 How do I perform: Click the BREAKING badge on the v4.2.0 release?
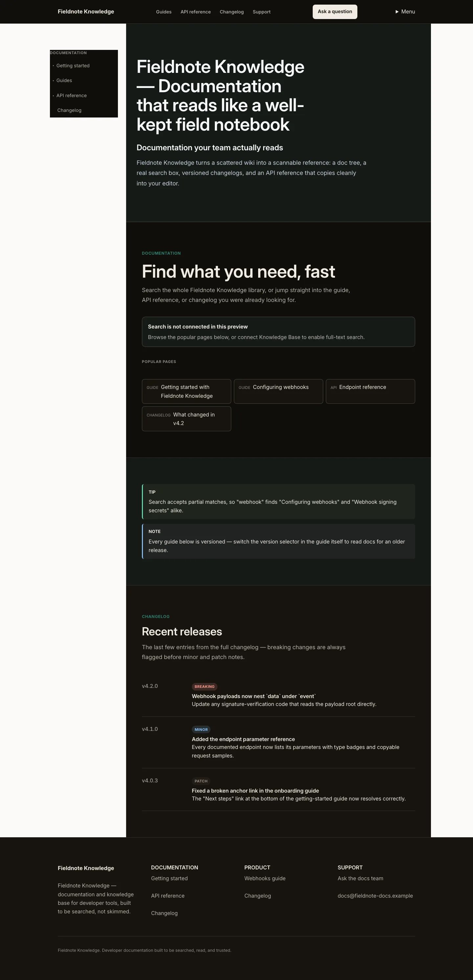205,687
